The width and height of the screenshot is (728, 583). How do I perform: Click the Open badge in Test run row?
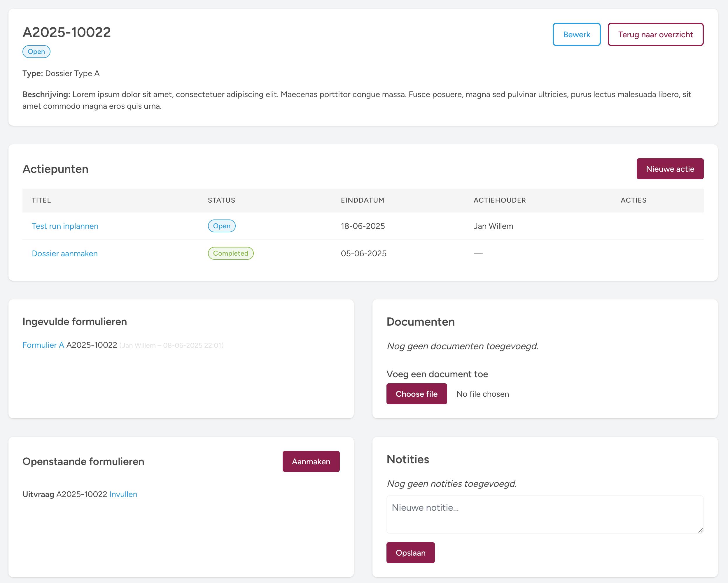pyautogui.click(x=221, y=226)
